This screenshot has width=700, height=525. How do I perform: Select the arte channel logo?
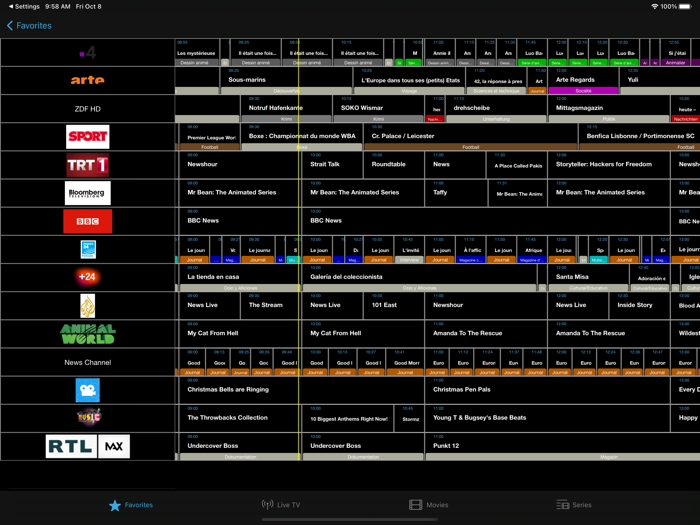(x=88, y=80)
